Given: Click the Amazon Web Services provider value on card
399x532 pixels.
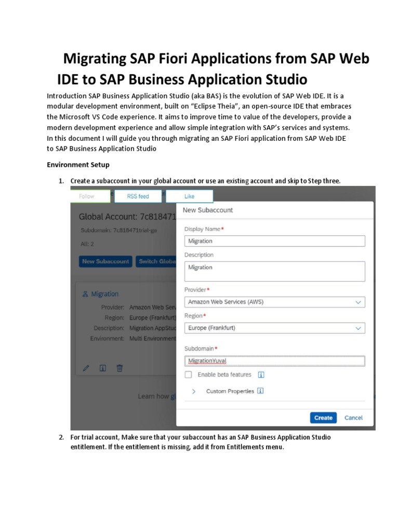Looking at the screenshot, I should (153, 308).
